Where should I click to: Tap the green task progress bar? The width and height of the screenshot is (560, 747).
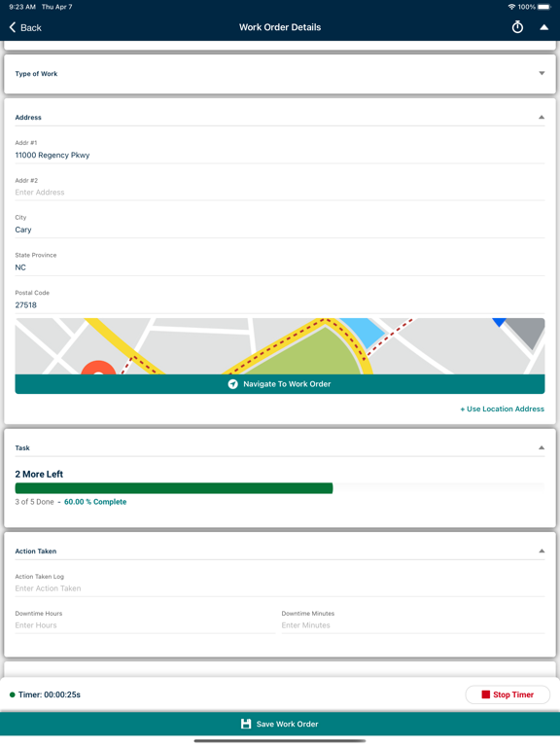pyautogui.click(x=174, y=488)
